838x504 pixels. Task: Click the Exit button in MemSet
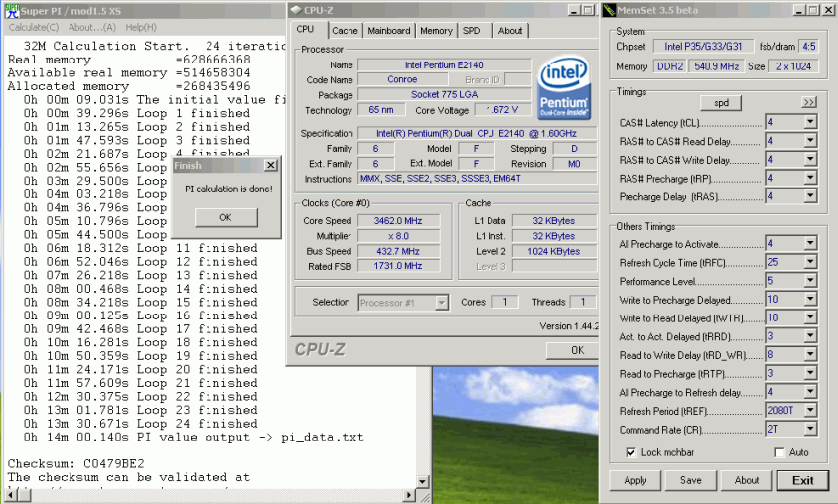pos(802,480)
